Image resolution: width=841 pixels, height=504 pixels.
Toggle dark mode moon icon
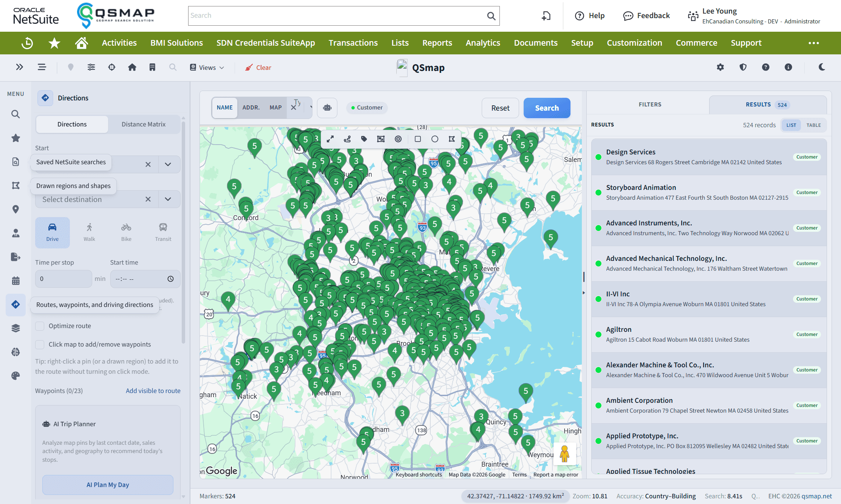[x=822, y=67]
